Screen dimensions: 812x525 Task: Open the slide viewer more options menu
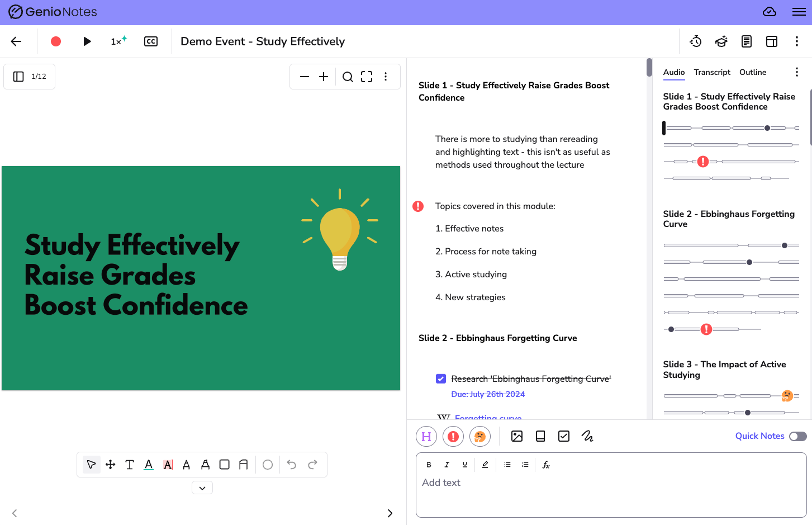(x=386, y=77)
